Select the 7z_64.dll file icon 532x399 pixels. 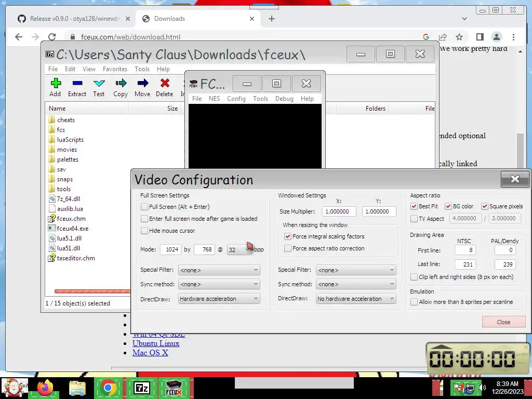click(51, 199)
